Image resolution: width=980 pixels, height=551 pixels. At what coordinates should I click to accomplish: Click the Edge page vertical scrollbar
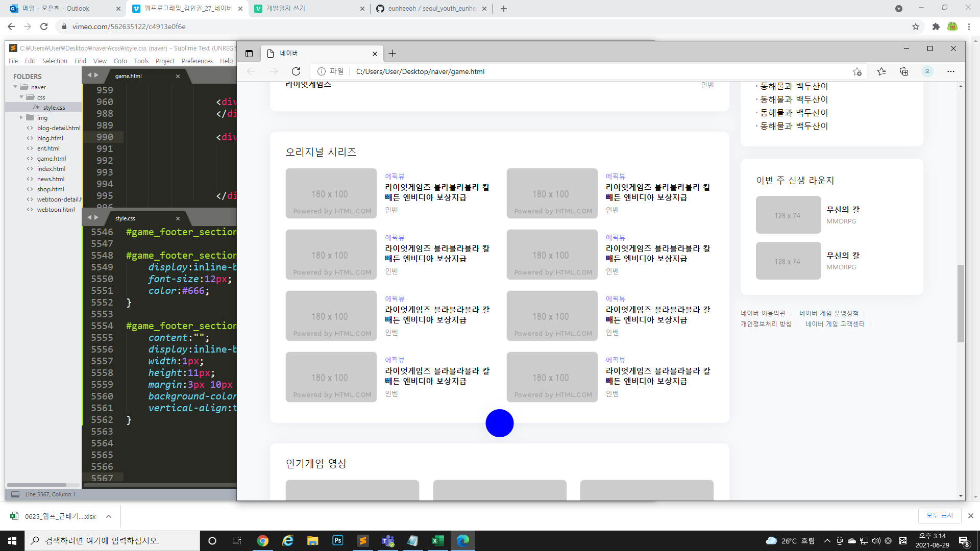[961, 304]
